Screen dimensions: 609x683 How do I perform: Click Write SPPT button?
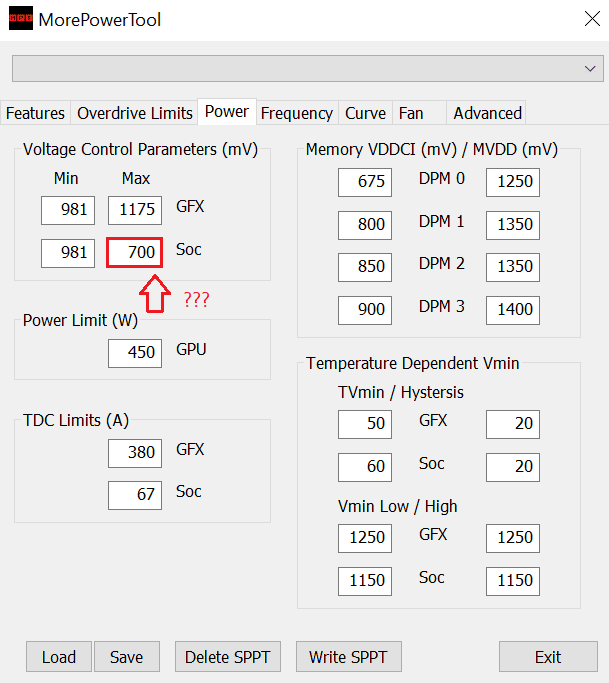348,656
